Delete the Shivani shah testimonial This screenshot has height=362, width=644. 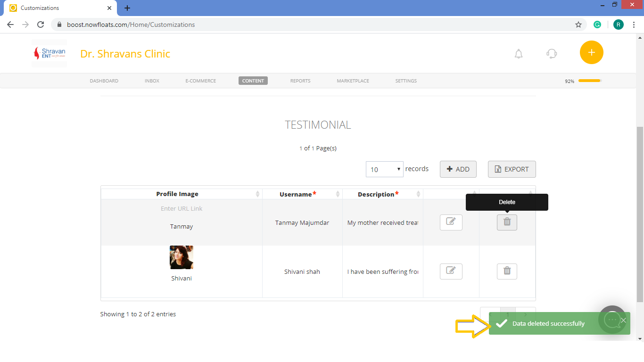tap(507, 271)
